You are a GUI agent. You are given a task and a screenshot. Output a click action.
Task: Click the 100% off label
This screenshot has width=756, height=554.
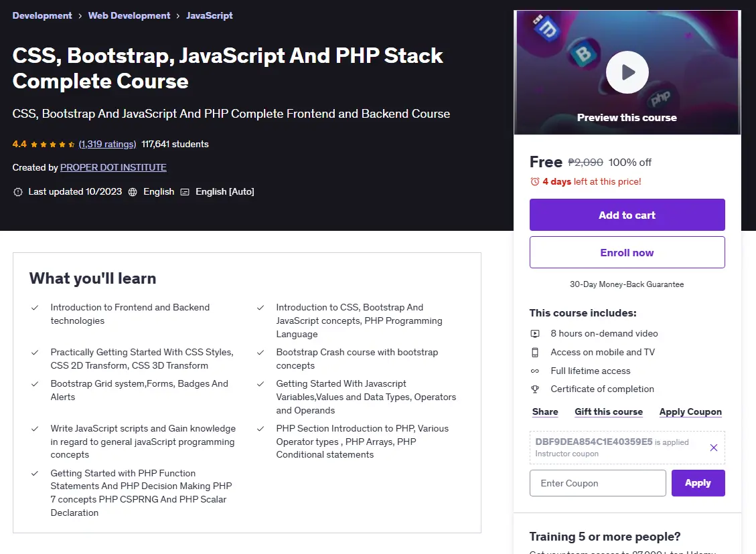[629, 163]
